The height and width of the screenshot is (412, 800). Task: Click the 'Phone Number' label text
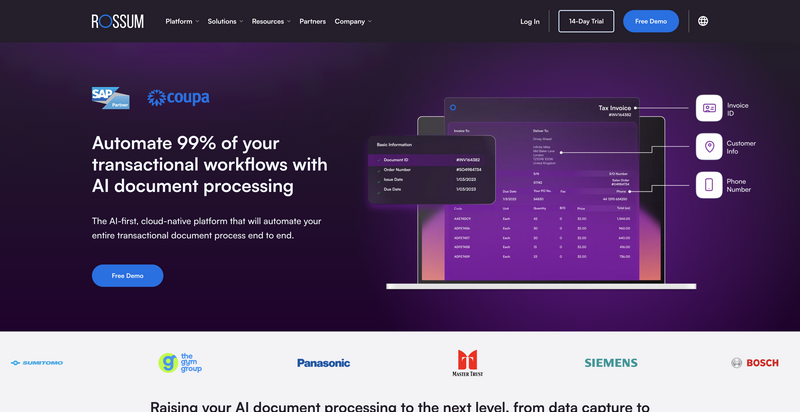(x=738, y=185)
